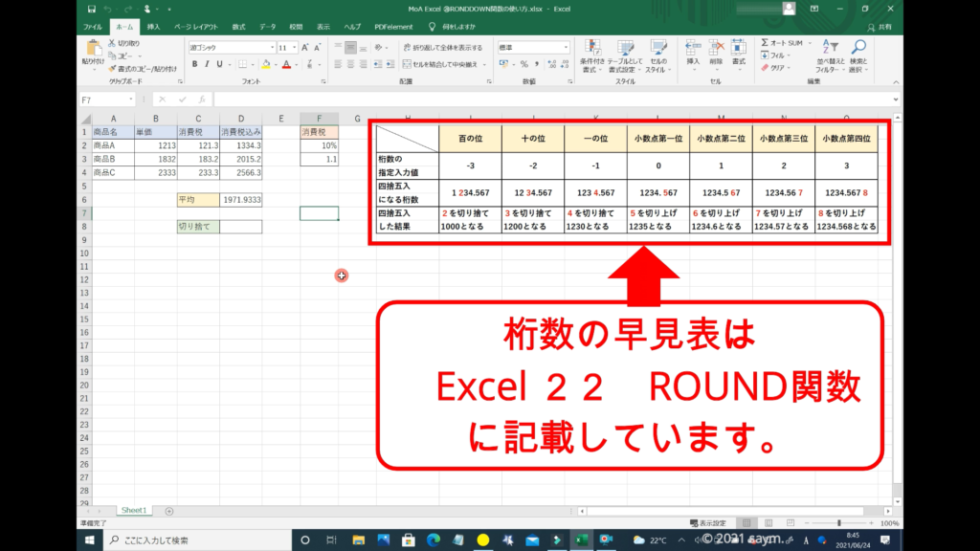The height and width of the screenshot is (551, 980).
Task: Toggle wrap text (折り返して全体を表示する)
Action: [x=442, y=47]
